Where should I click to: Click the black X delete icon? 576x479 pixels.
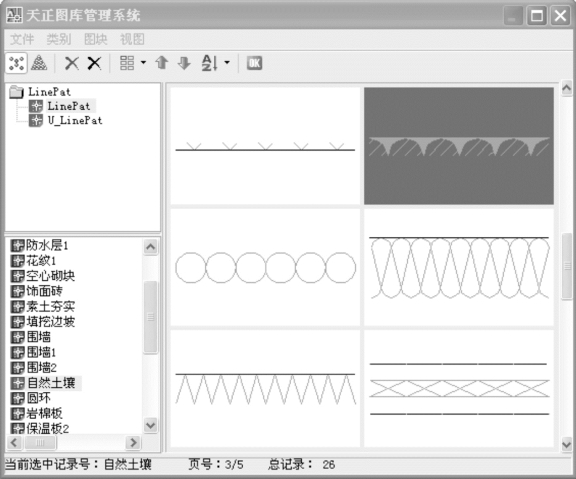click(x=94, y=63)
